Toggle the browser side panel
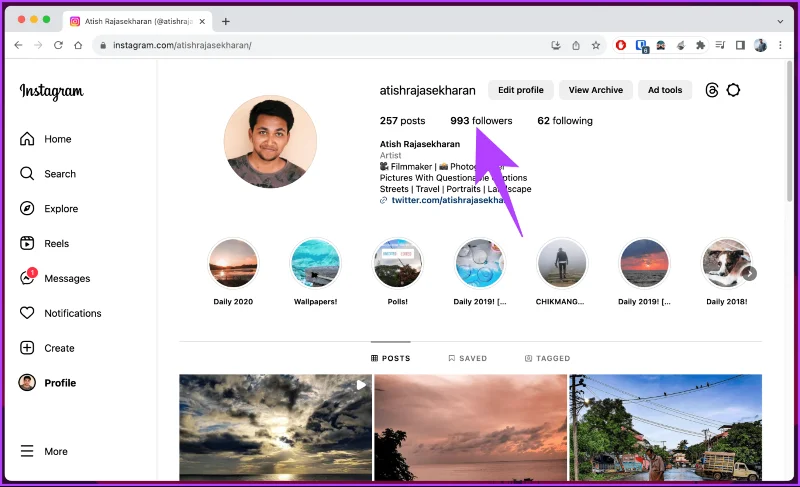Image resolution: width=800 pixels, height=487 pixels. (740, 45)
